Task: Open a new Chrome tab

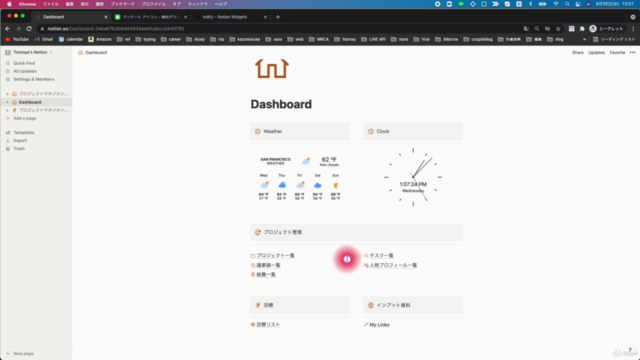Action: pos(278,17)
